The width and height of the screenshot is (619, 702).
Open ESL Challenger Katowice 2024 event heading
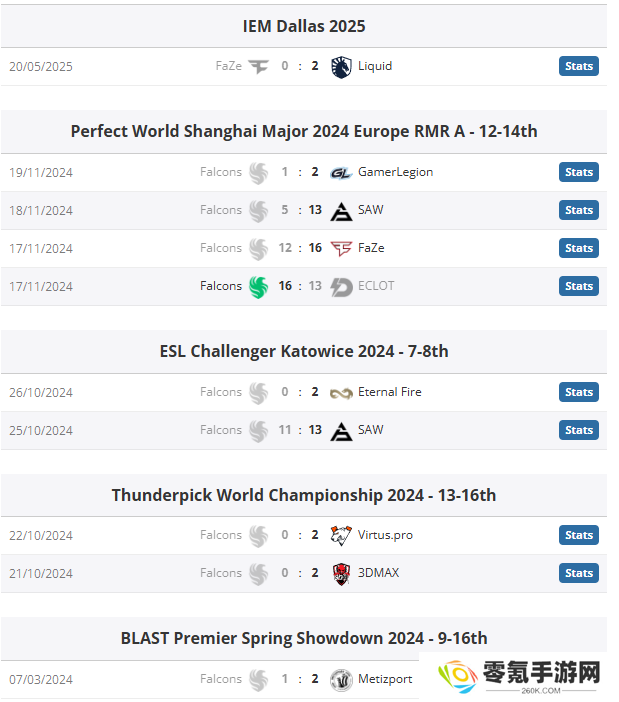click(x=304, y=351)
